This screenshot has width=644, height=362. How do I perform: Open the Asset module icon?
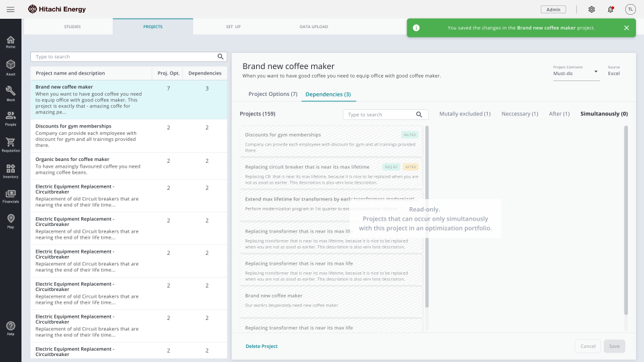click(x=11, y=67)
